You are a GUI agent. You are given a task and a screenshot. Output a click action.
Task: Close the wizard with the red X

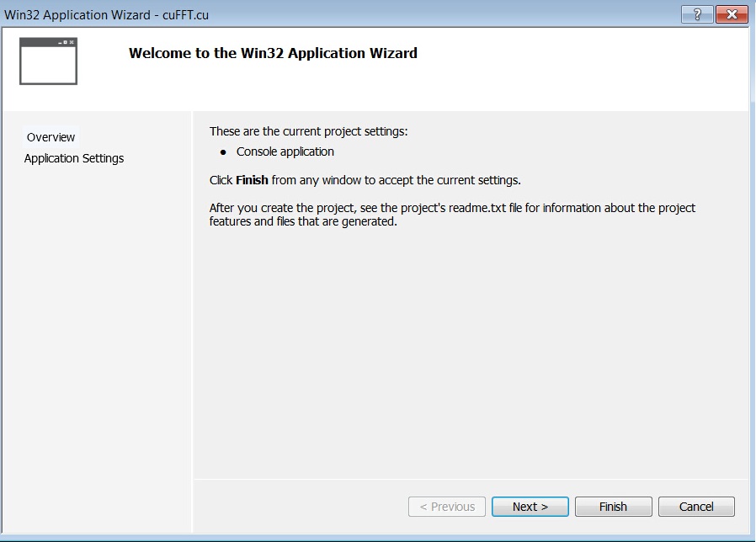[x=732, y=14]
